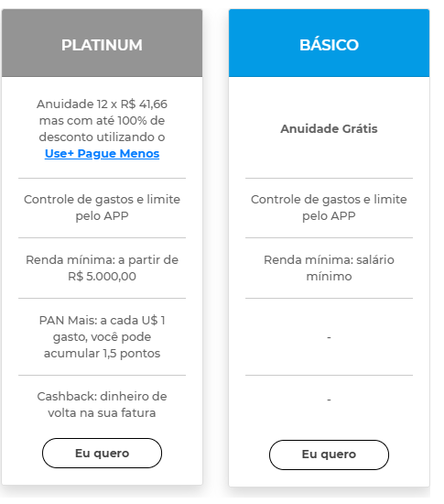This screenshot has width=444, height=504.
Task: Click the dash in Básico's Cashback row
Action: click(x=329, y=400)
